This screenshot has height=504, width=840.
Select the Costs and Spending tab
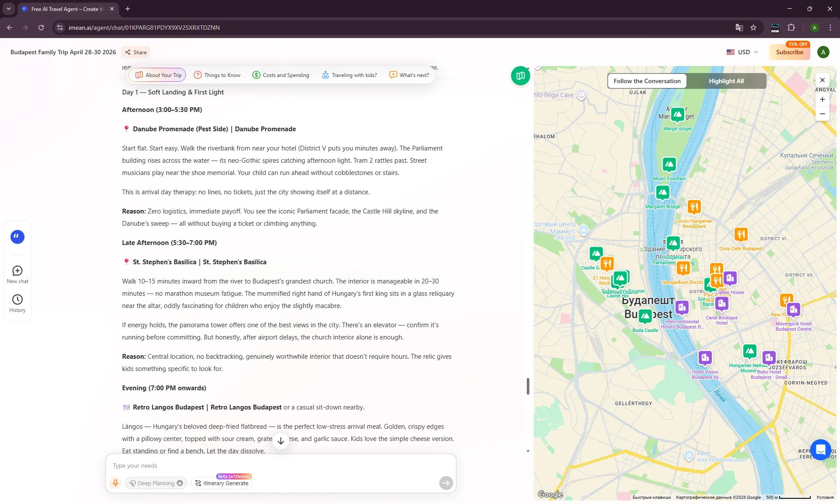(x=280, y=75)
